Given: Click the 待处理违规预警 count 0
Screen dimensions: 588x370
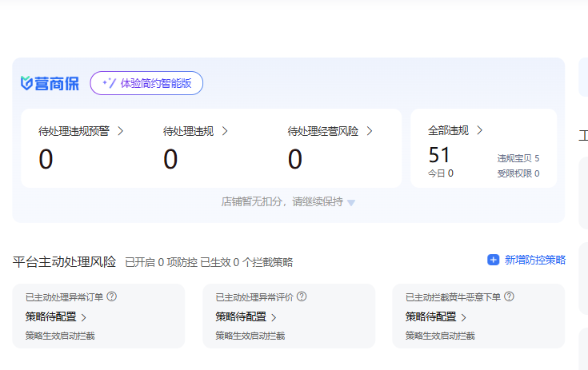Looking at the screenshot, I should pyautogui.click(x=46, y=160).
